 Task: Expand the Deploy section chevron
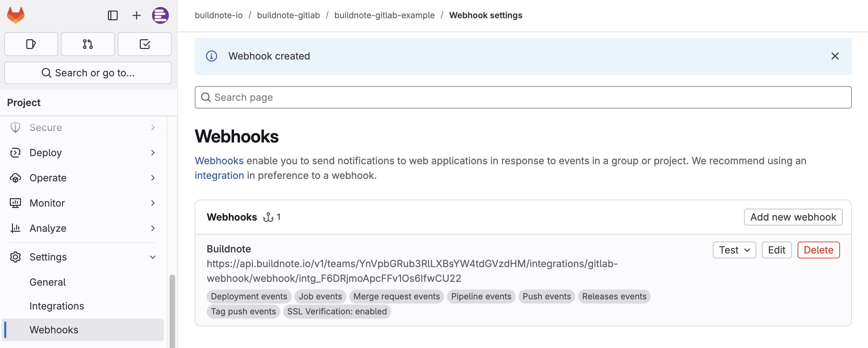(x=153, y=153)
